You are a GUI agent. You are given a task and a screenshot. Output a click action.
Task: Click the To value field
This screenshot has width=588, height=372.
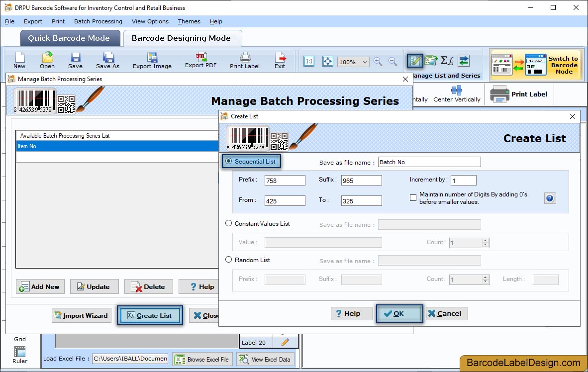pos(362,200)
